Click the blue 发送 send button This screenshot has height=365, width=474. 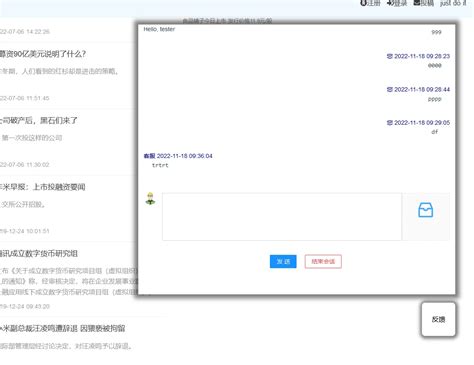click(x=283, y=261)
